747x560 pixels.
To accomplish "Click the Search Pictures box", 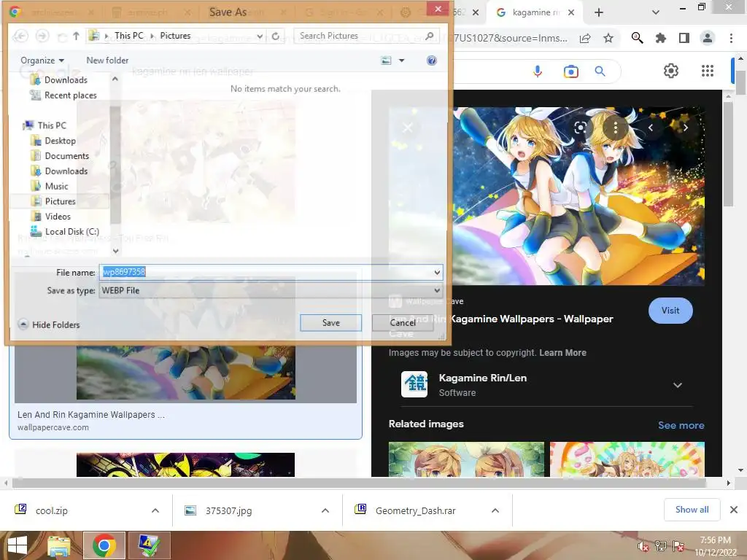I will [365, 36].
